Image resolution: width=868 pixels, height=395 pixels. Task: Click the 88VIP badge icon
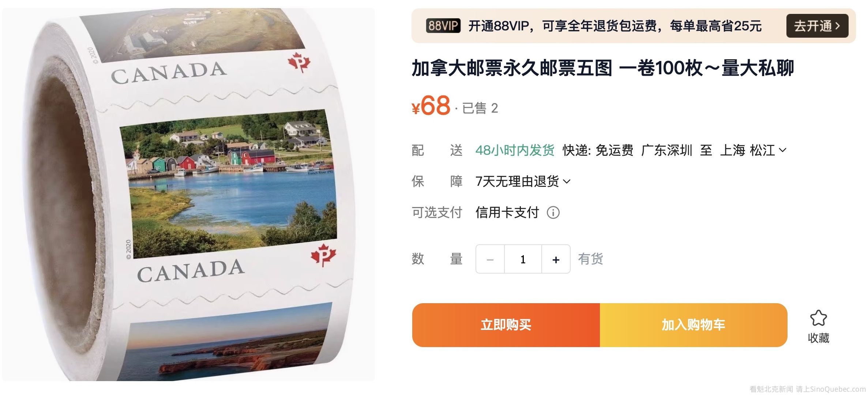(443, 26)
